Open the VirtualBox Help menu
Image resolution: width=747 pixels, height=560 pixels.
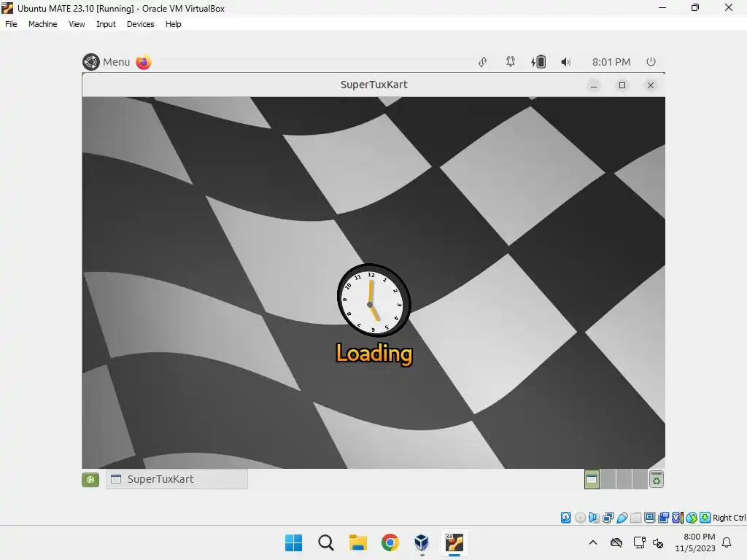(174, 24)
